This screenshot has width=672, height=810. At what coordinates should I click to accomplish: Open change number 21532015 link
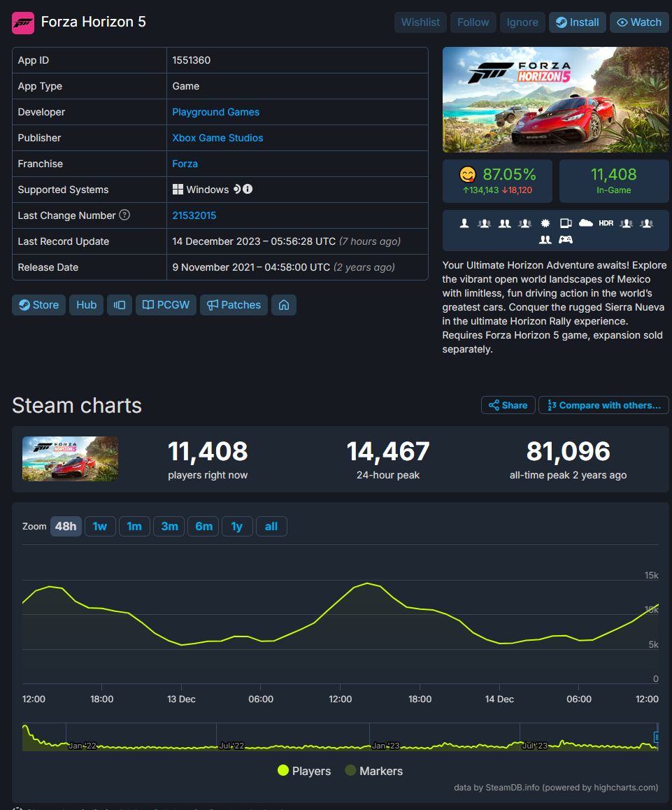pyautogui.click(x=194, y=215)
